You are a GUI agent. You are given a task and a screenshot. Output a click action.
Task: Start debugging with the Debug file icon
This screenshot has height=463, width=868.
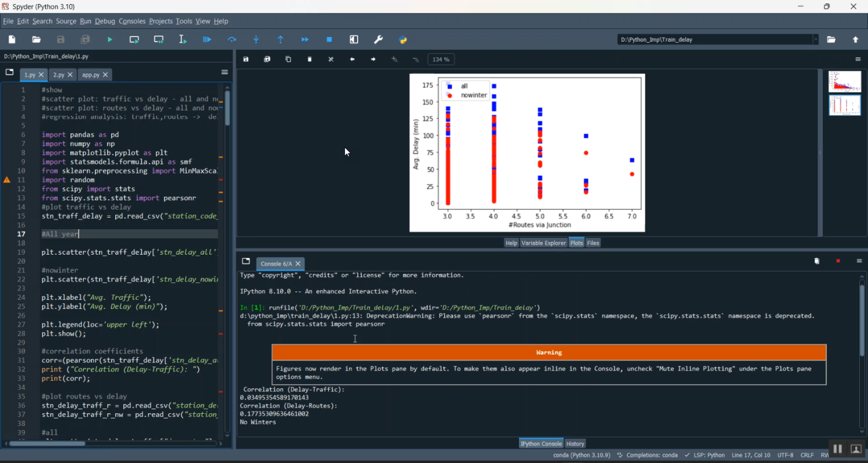[x=207, y=40]
